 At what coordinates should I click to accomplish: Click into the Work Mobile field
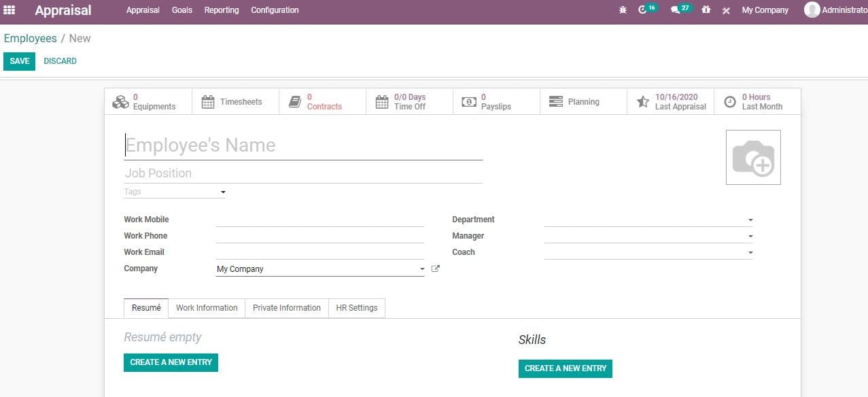[320, 220]
